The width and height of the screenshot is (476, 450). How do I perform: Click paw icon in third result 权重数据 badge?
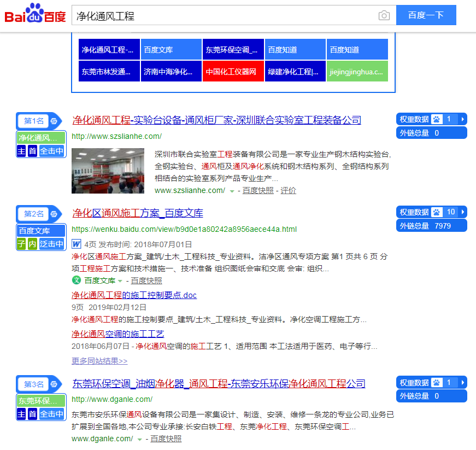click(x=437, y=383)
